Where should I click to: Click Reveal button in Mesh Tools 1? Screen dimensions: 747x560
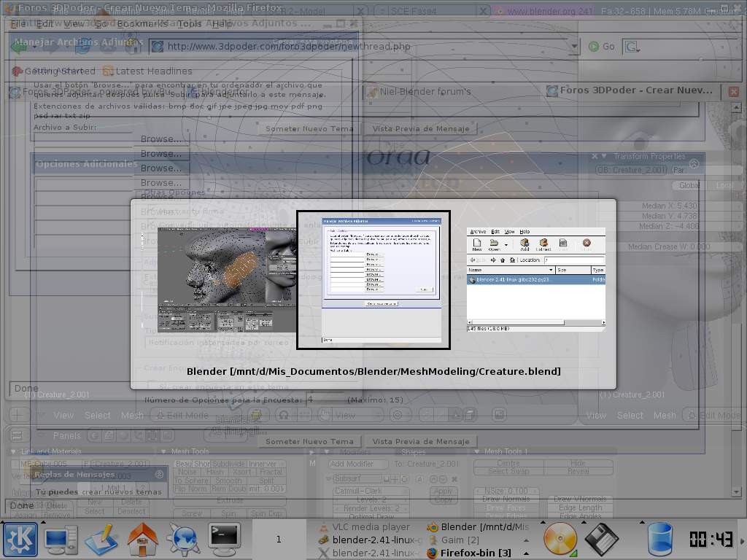578,471
